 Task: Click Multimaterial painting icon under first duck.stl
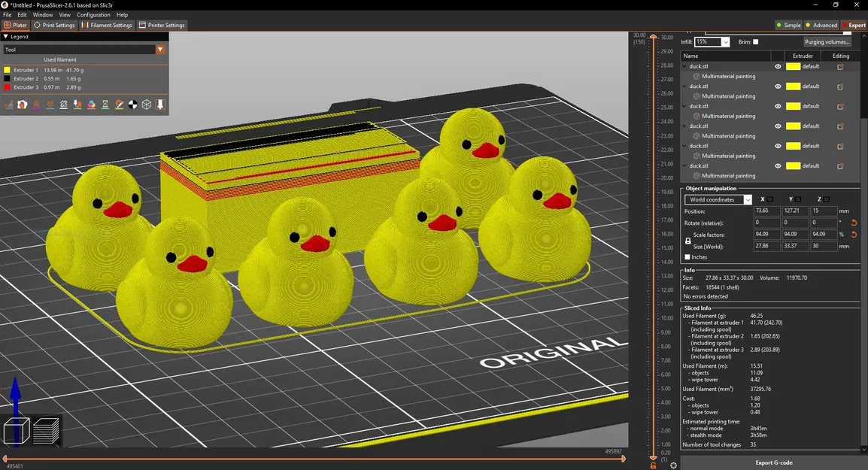point(697,77)
